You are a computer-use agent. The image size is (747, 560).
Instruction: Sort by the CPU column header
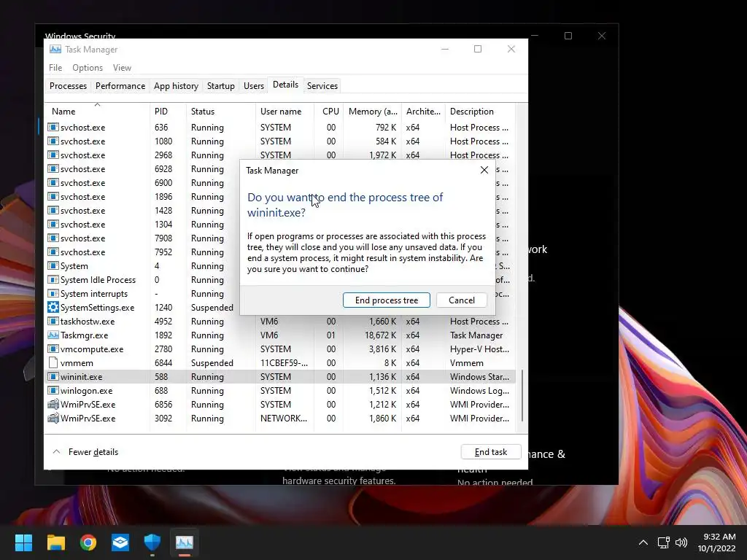point(329,112)
